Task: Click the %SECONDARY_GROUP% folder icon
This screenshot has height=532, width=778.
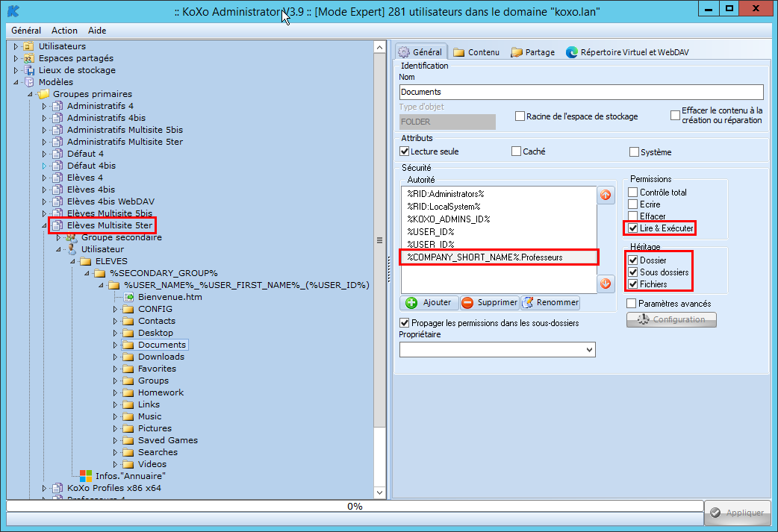Action: [x=100, y=272]
